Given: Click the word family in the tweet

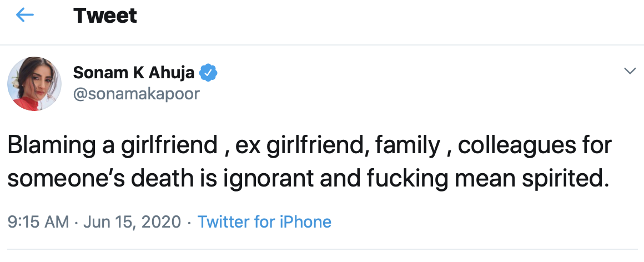Looking at the screenshot, I should coord(407,146).
